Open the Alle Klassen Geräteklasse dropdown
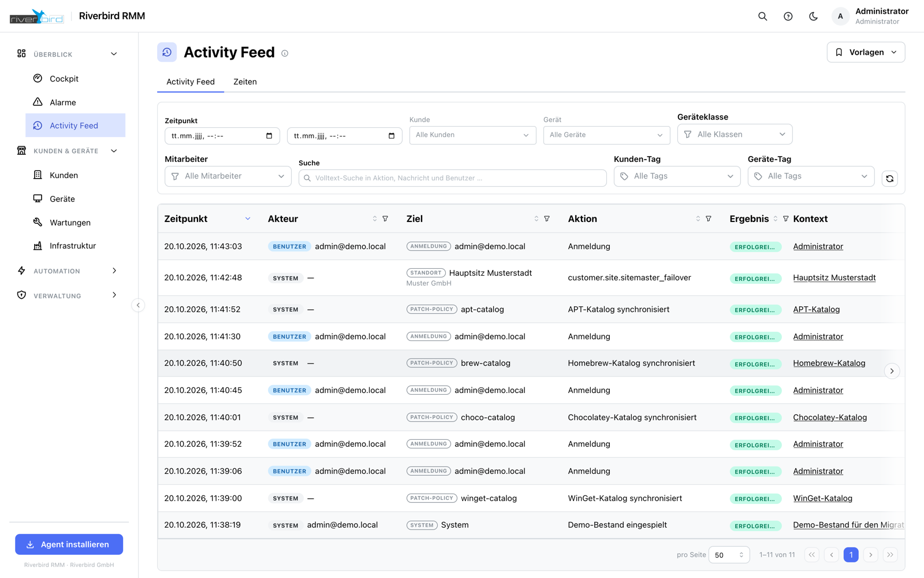 coord(735,135)
